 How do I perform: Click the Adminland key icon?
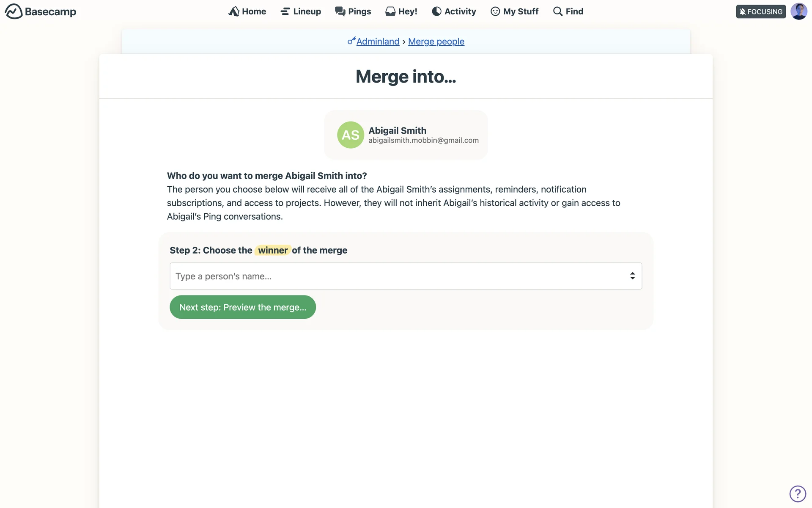351,41
